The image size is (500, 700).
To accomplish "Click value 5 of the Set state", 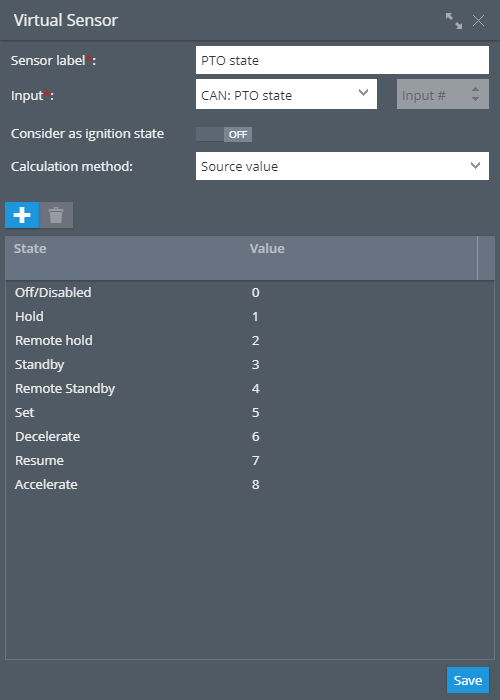I will [255, 412].
